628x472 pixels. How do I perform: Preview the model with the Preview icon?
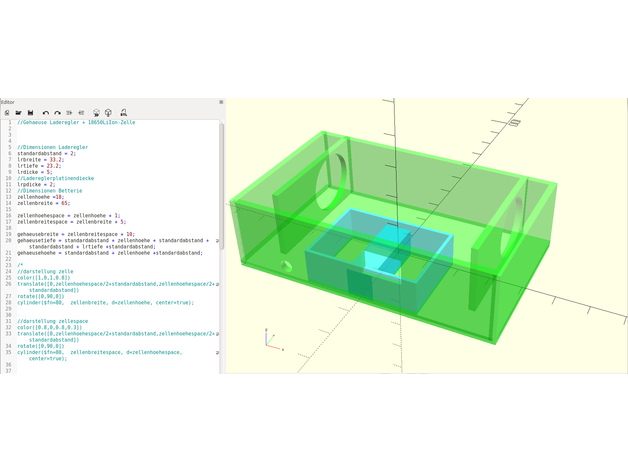pyautogui.click(x=96, y=113)
